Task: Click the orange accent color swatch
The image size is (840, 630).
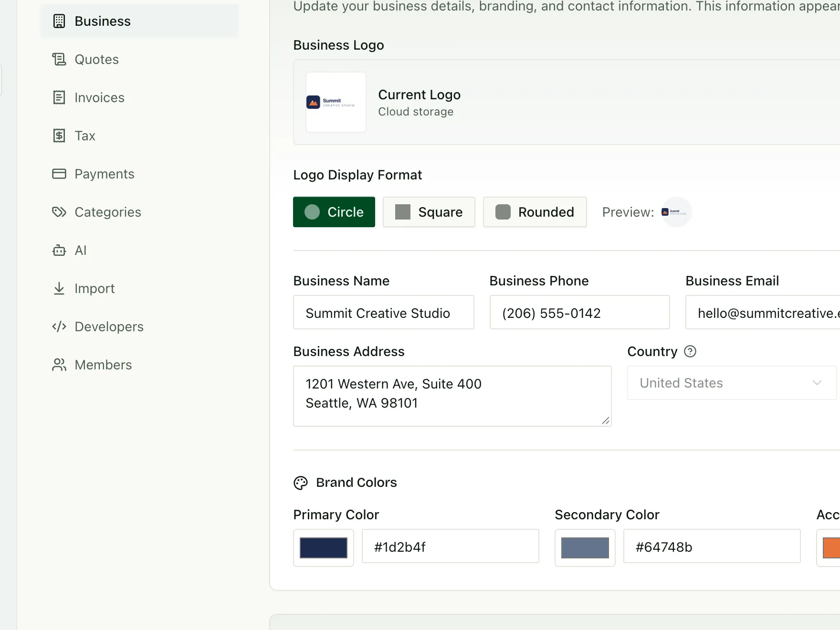Action: [x=830, y=548]
